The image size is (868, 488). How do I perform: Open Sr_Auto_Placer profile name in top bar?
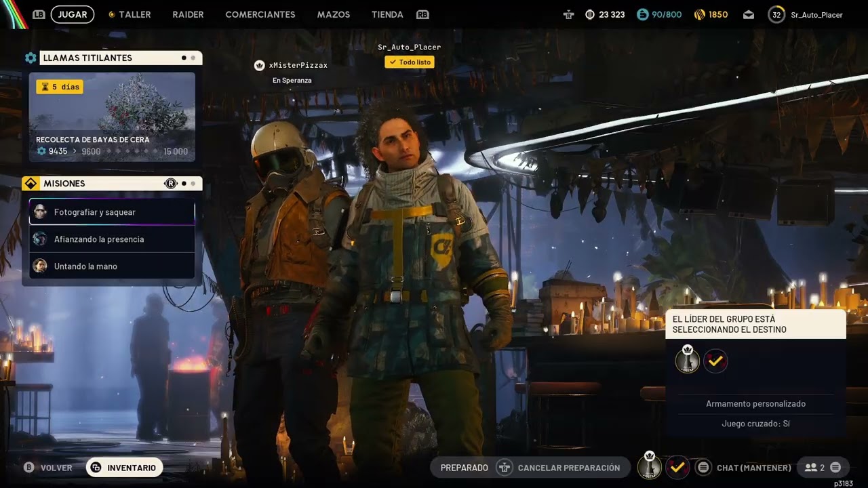click(816, 14)
